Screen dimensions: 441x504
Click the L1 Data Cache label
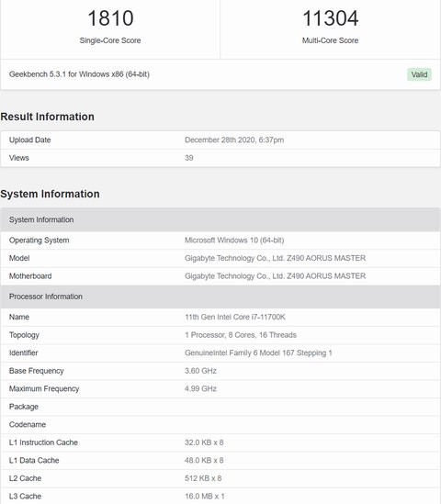(34, 461)
